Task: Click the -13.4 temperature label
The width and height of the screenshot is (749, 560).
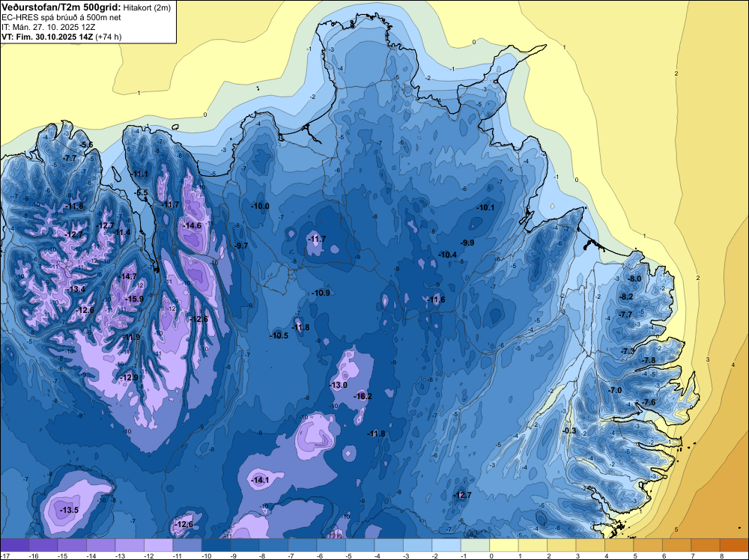Action: tap(76, 289)
